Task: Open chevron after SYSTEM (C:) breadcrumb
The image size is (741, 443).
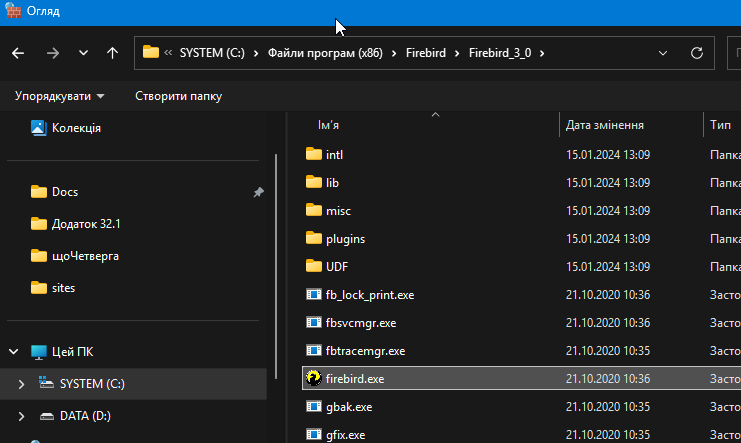Action: pyautogui.click(x=256, y=53)
